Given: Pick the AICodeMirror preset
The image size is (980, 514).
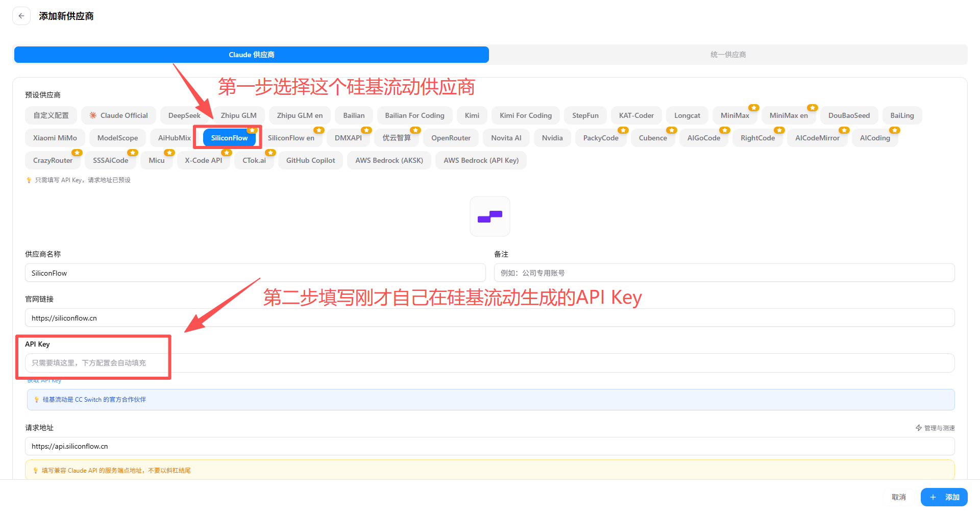Looking at the screenshot, I should coord(818,138).
